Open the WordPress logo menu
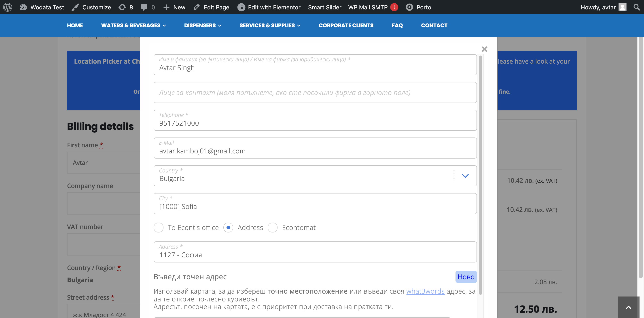The height and width of the screenshot is (318, 644). [x=8, y=7]
